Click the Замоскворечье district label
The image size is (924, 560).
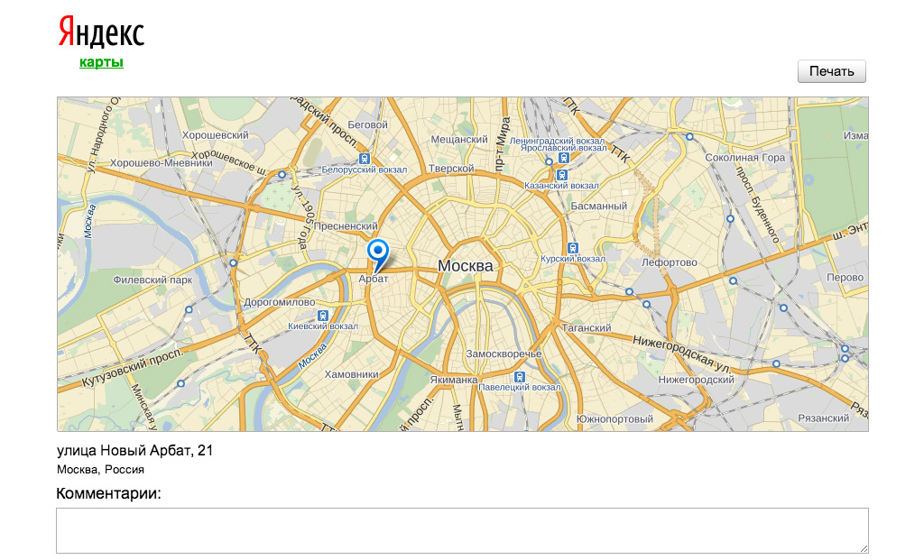click(504, 353)
